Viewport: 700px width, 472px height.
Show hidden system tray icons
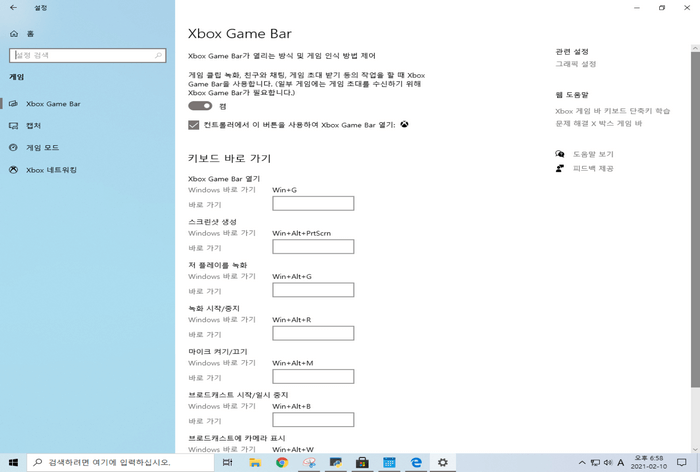(x=582, y=463)
